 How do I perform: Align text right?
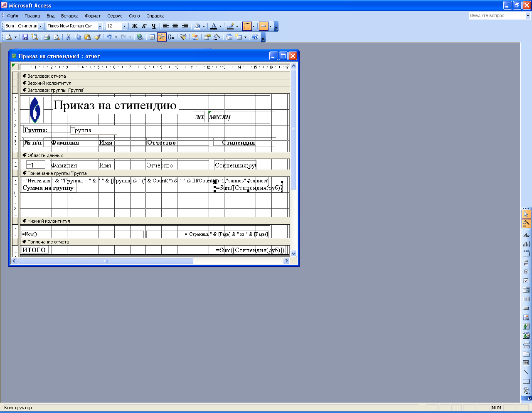(x=185, y=26)
